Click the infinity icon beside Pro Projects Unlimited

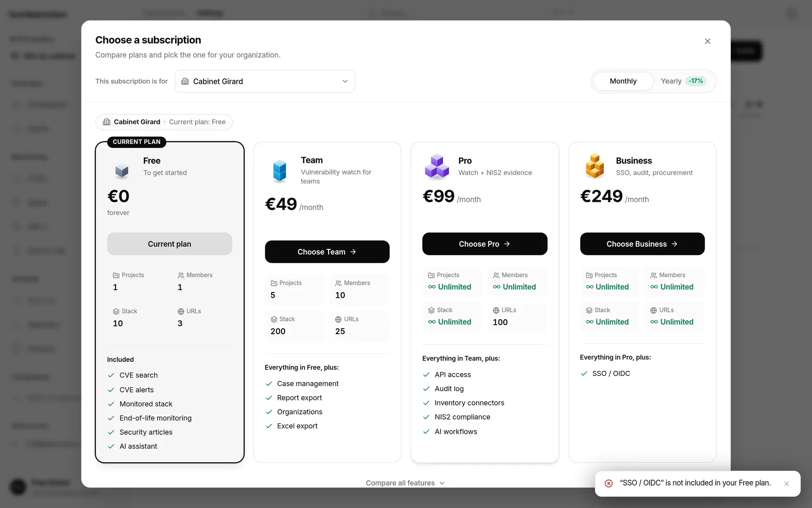tap(432, 287)
